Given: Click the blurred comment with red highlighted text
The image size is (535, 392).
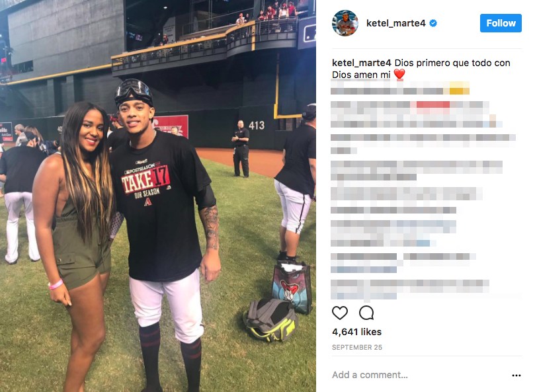Looking at the screenshot, I should click(x=416, y=114).
